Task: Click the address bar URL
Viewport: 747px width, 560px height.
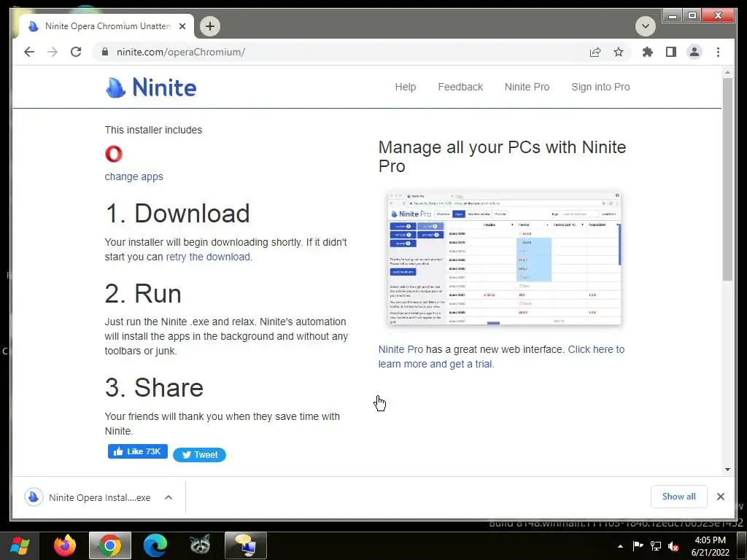Action: 181,52
